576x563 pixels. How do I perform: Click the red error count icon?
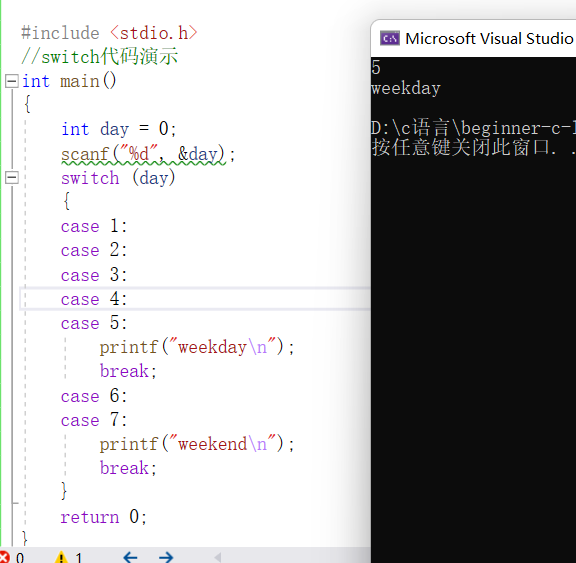pyautogui.click(x=4, y=557)
